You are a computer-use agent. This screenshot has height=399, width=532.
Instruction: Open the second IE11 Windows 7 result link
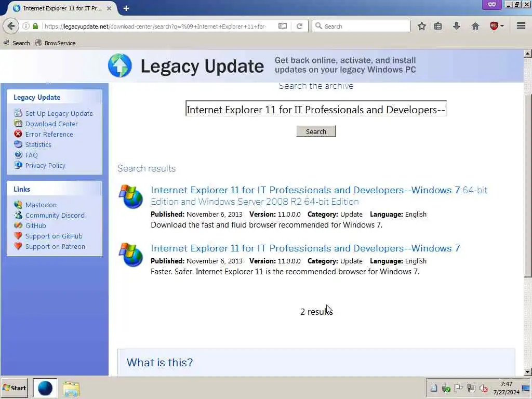click(305, 248)
